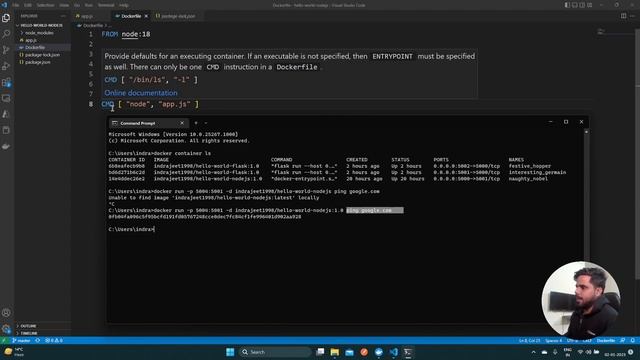This screenshot has height=360, width=640.
Task: Expand the TIMELINE section
Action: point(42,333)
